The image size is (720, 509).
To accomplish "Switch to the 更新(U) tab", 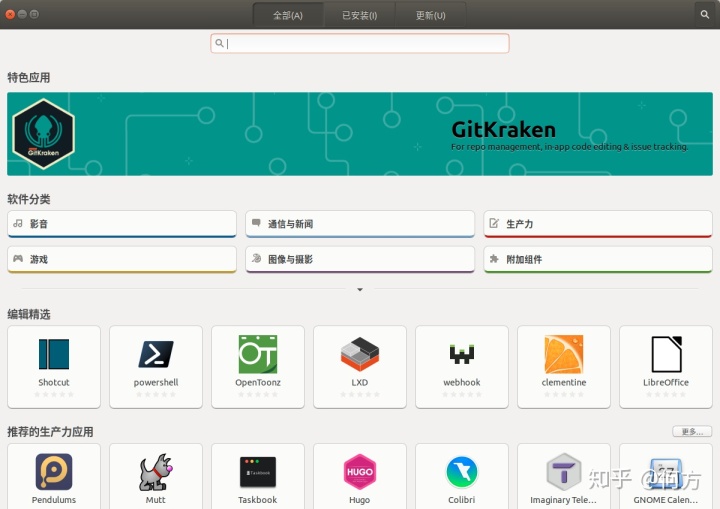I will 431,15.
